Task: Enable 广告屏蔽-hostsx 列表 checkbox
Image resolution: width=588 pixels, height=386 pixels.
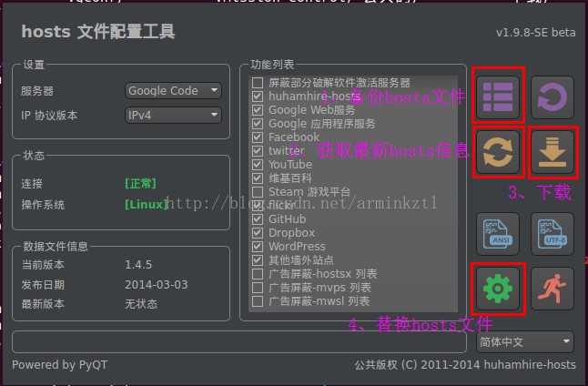Action: [x=258, y=274]
